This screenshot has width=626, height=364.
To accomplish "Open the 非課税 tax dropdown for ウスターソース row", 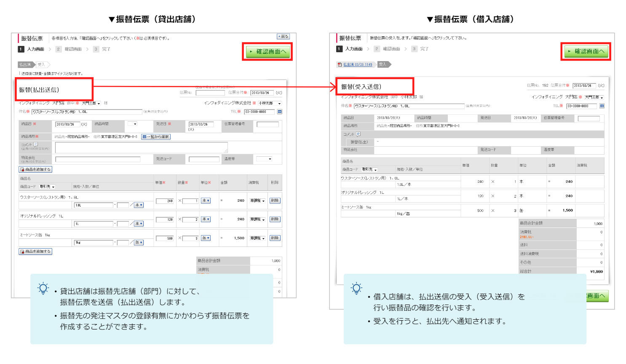I will tap(257, 201).
